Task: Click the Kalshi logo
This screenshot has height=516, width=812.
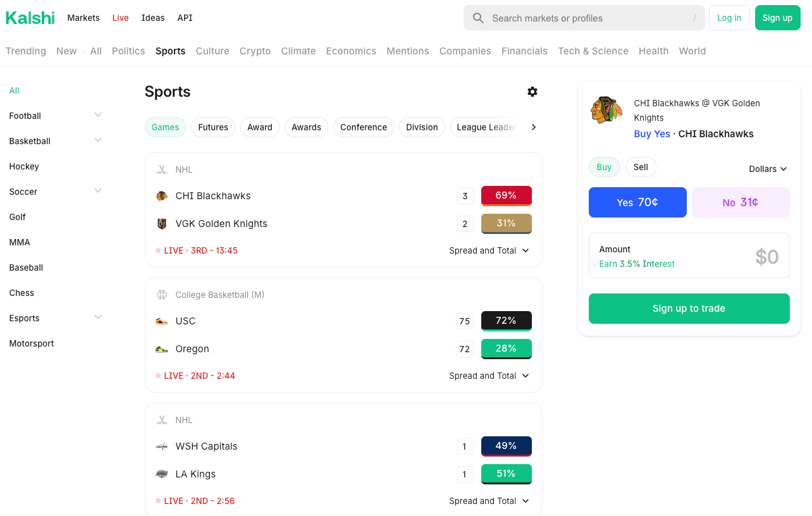Action: point(30,18)
